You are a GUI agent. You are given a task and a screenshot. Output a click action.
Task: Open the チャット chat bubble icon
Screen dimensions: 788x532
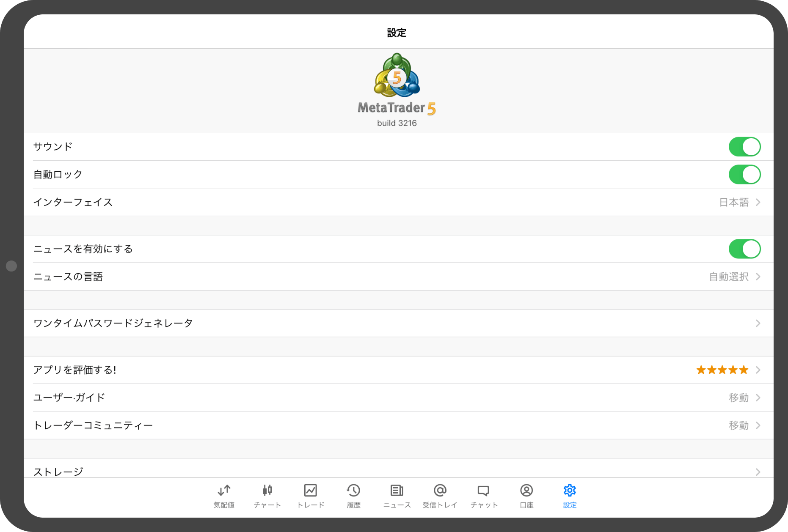[x=483, y=491]
